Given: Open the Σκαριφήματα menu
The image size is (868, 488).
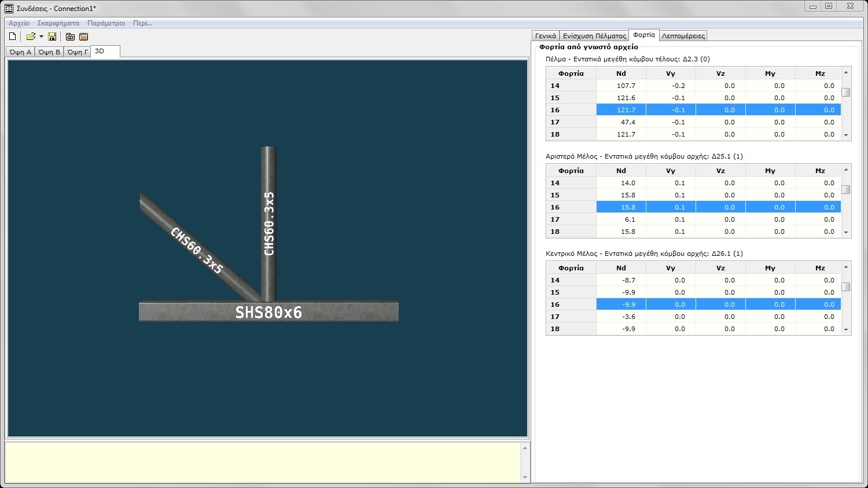Looking at the screenshot, I should [x=58, y=23].
